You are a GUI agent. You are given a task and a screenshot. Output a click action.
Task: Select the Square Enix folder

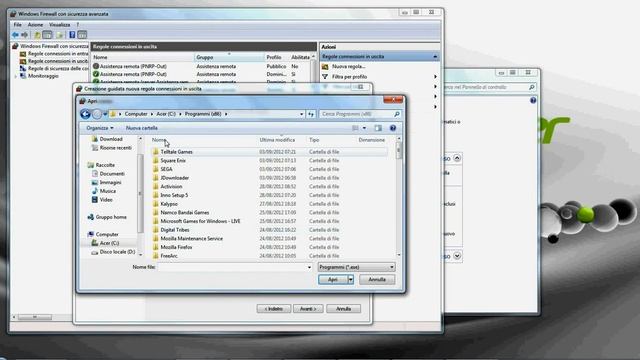tap(173, 161)
